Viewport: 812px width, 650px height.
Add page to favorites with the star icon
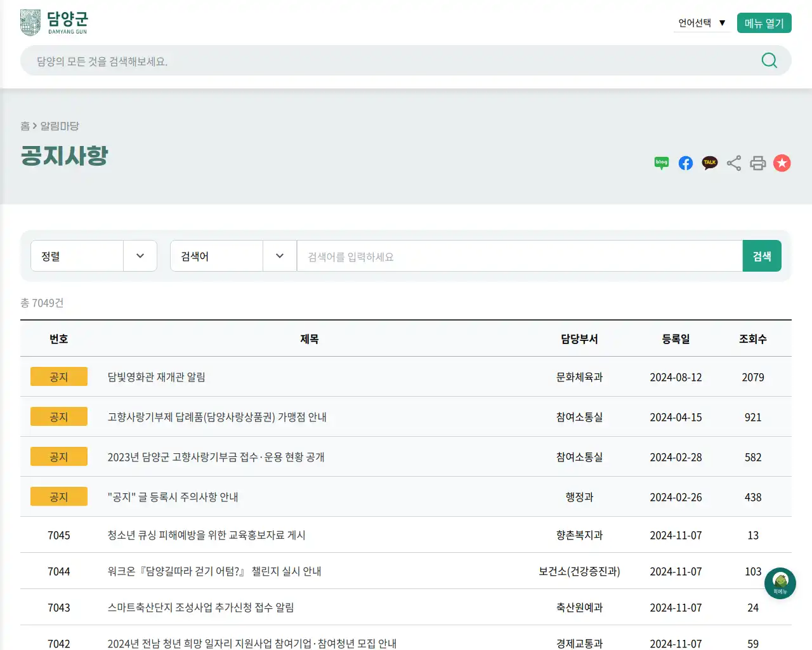[x=782, y=163]
